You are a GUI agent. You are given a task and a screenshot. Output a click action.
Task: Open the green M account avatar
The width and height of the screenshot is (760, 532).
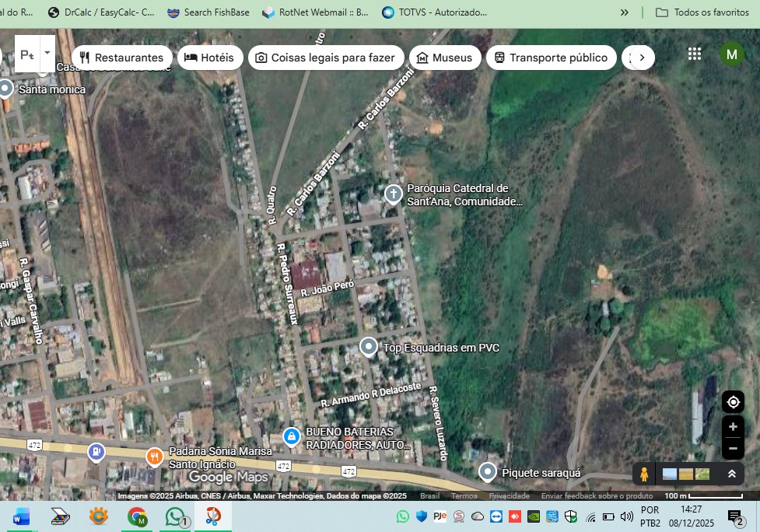[731, 54]
